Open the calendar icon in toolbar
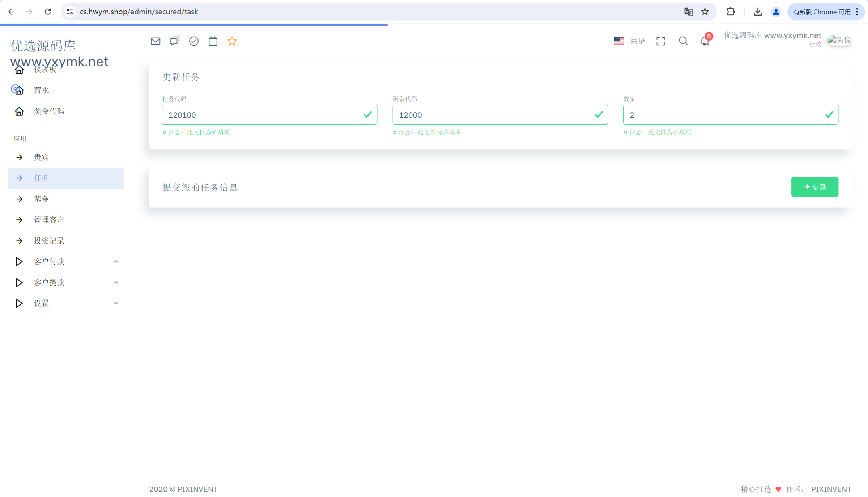 (x=213, y=41)
